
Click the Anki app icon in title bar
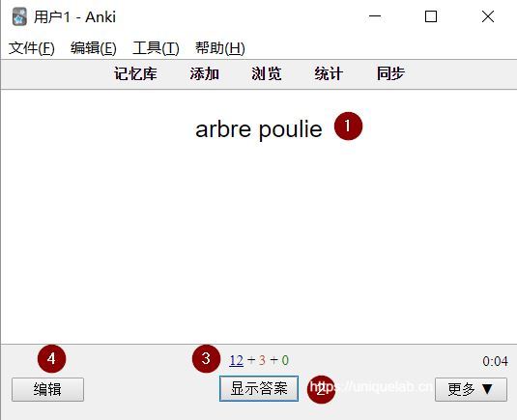[x=19, y=16]
